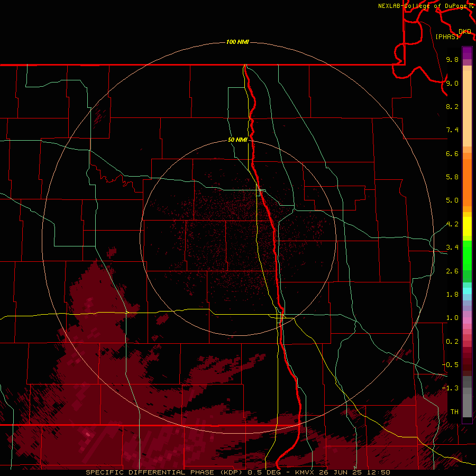
Task: Select the 5.0 value on color scale
Action: pyautogui.click(x=452, y=200)
